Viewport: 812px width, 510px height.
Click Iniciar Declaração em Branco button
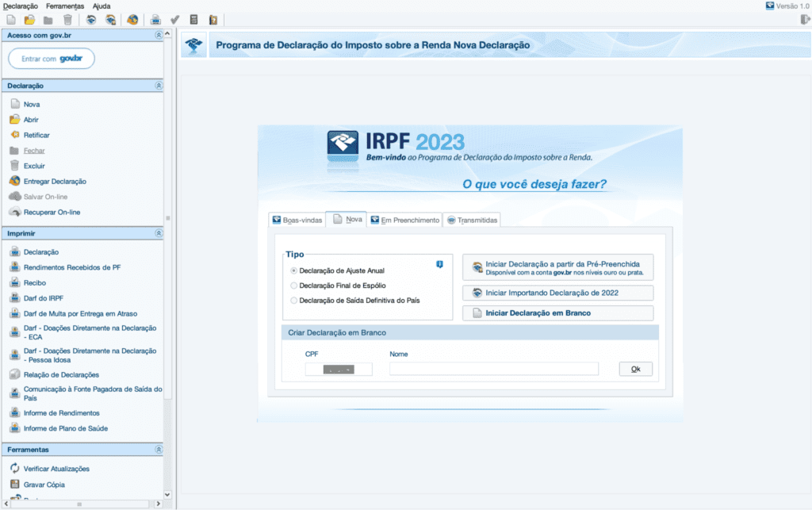[x=557, y=313]
